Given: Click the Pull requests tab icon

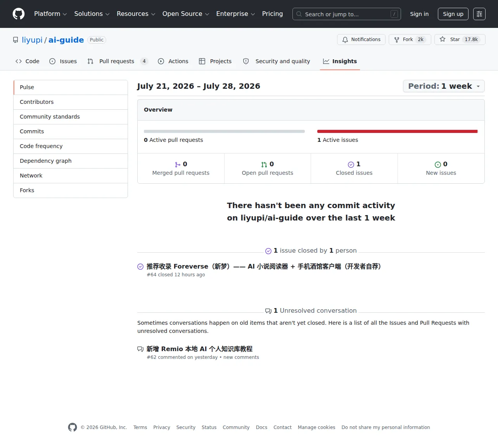Looking at the screenshot, I should 90,61.
